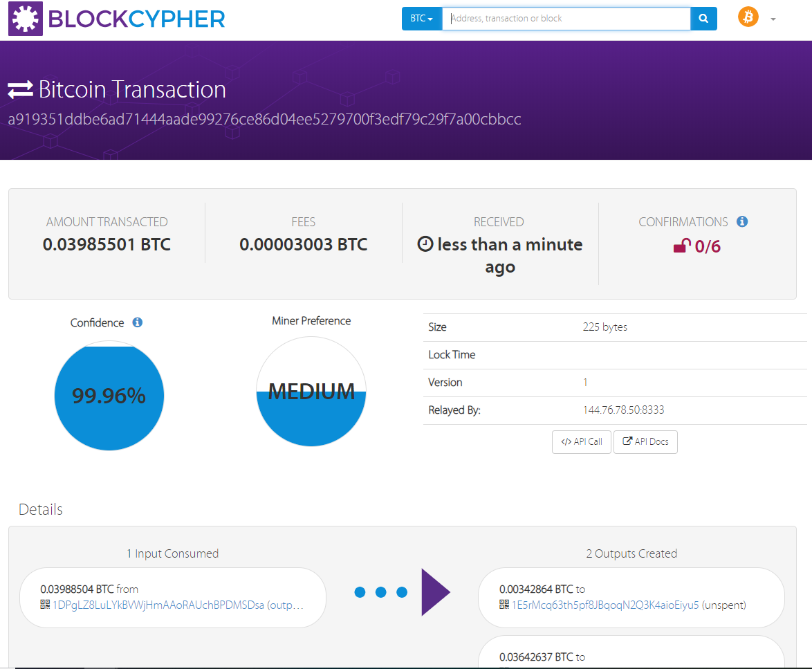The height and width of the screenshot is (669, 812).
Task: Select the relayed by IP 144.76.78.50:8333
Action: coord(623,410)
